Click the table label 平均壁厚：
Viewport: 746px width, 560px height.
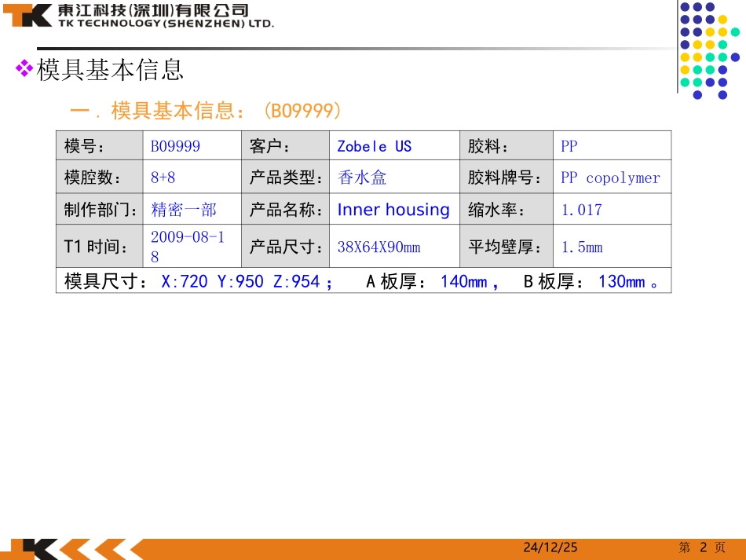tap(505, 247)
